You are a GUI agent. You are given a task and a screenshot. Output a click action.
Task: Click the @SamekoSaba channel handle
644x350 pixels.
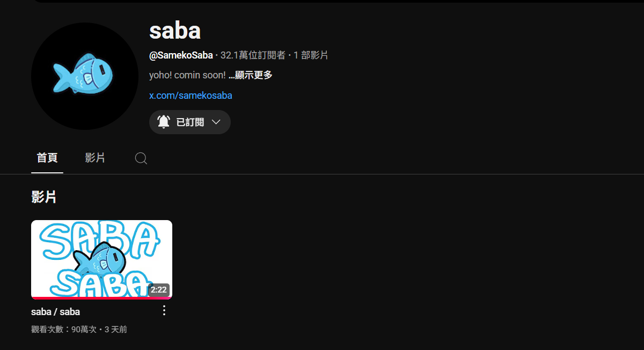pyautogui.click(x=181, y=55)
